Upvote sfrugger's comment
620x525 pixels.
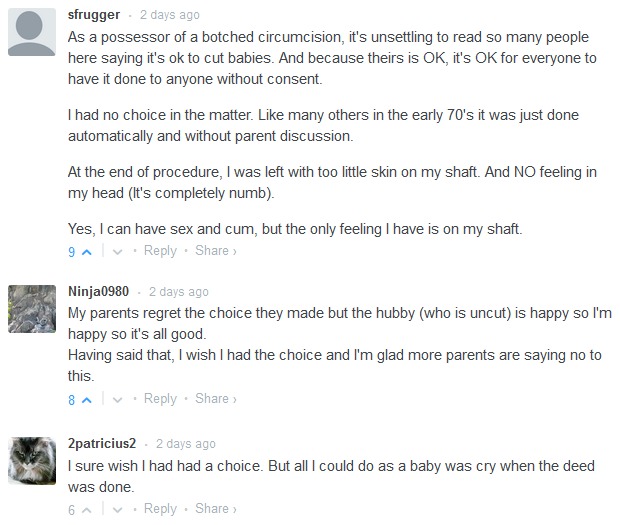tap(86, 252)
